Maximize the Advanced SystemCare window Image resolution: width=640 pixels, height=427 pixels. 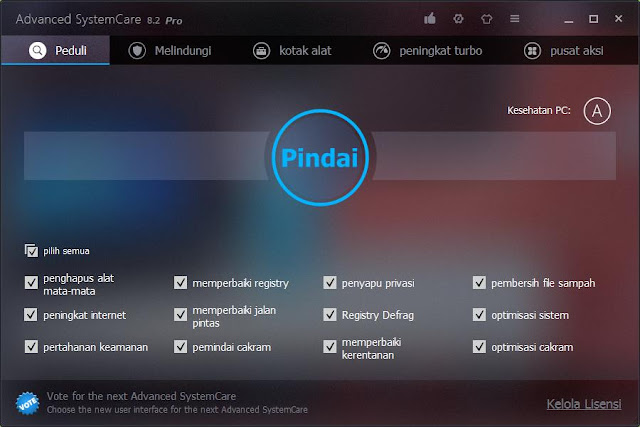click(x=593, y=19)
